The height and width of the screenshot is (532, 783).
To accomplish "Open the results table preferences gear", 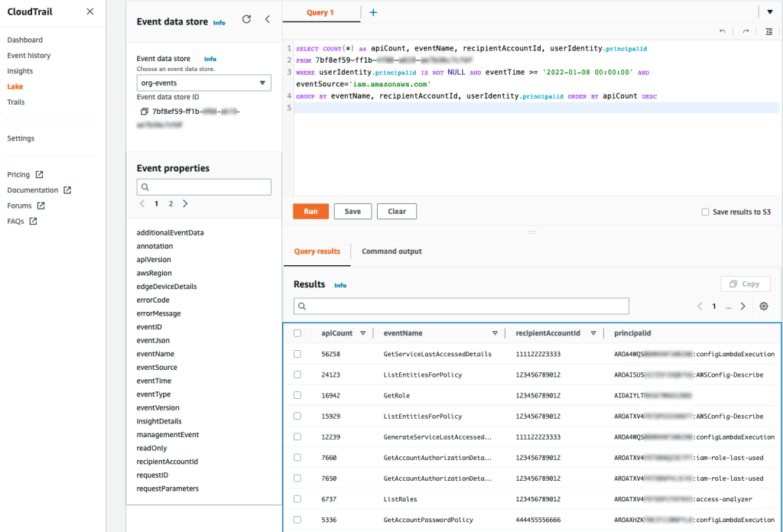I will point(762,306).
